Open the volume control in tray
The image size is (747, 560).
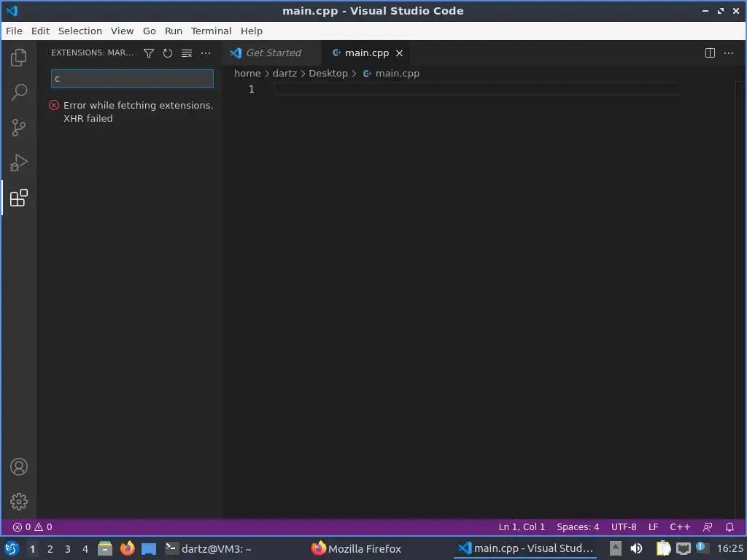[x=636, y=548]
